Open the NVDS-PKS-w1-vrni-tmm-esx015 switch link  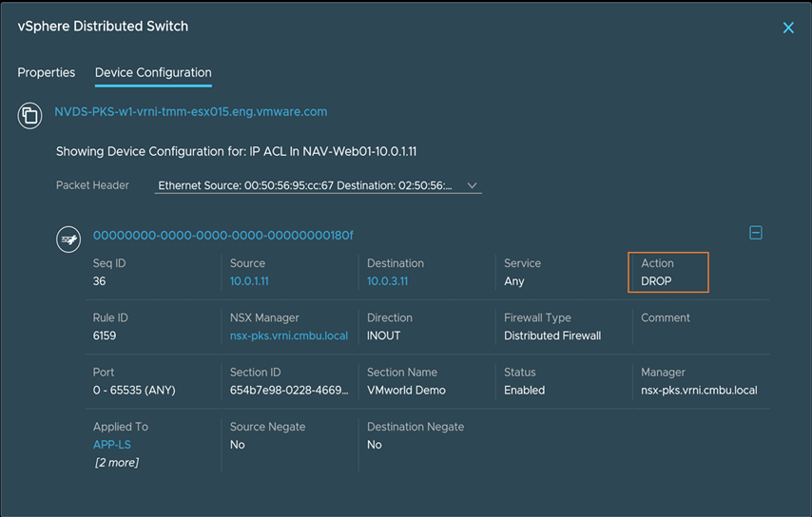pos(190,112)
